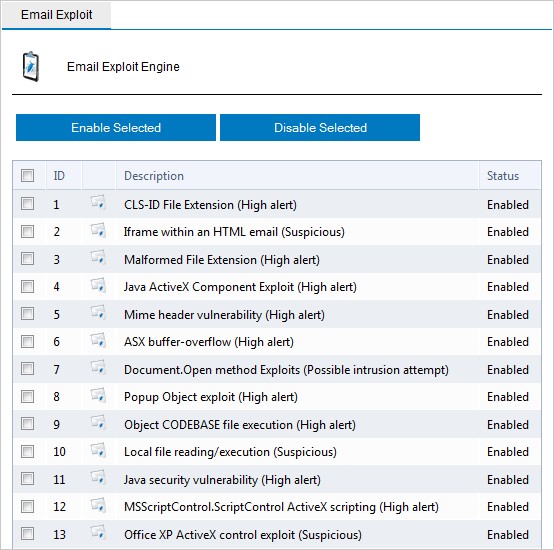Click the Disable Selected button
Viewport: 554px width, 550px height.
click(320, 128)
